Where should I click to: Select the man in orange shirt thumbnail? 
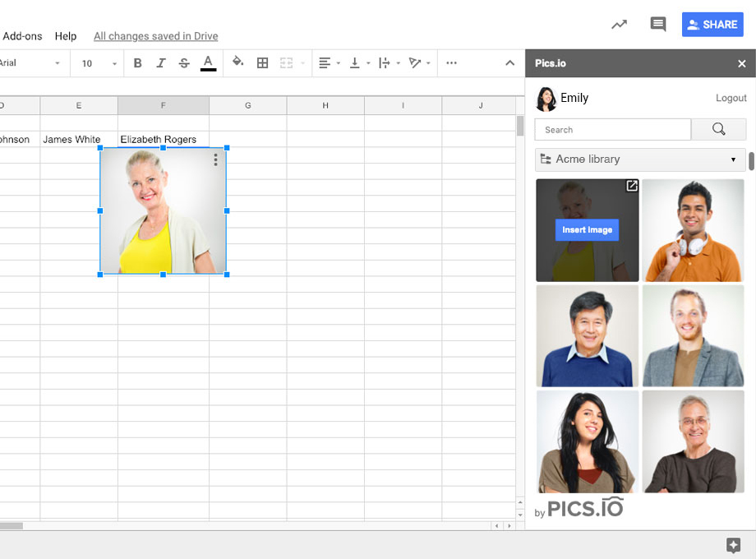693,230
